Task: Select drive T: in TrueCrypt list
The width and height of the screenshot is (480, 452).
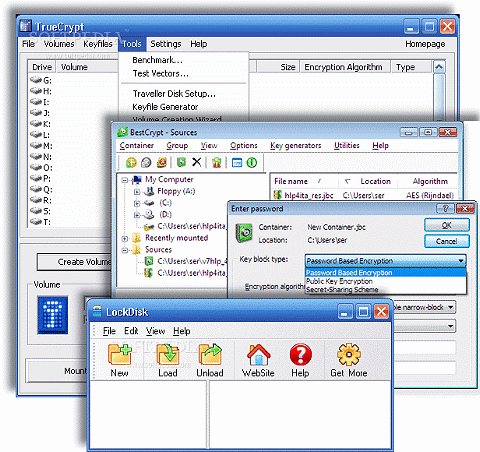Action: 41,222
